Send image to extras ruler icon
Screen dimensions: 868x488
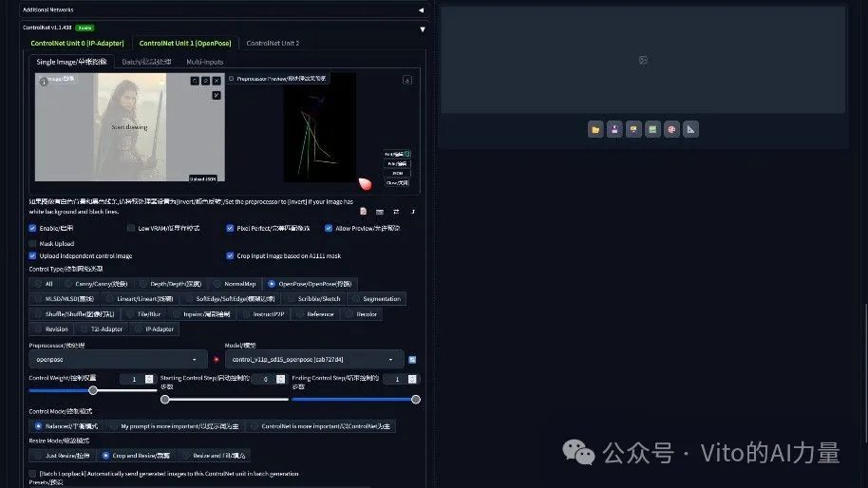(x=690, y=129)
